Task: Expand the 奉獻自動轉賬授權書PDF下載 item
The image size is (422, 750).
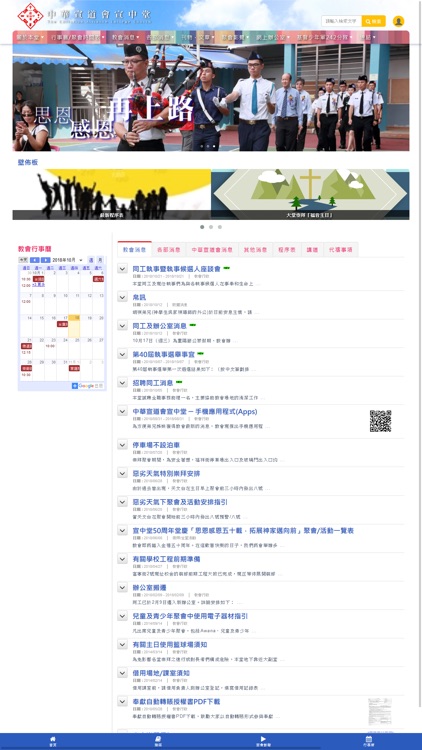Action: pyautogui.click(x=122, y=701)
